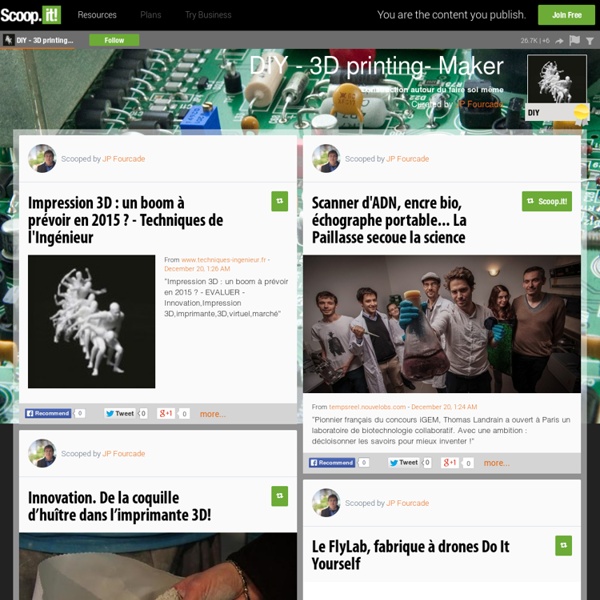Open the Impression 3D : un boom article title
The image size is (600, 600).
point(126,220)
